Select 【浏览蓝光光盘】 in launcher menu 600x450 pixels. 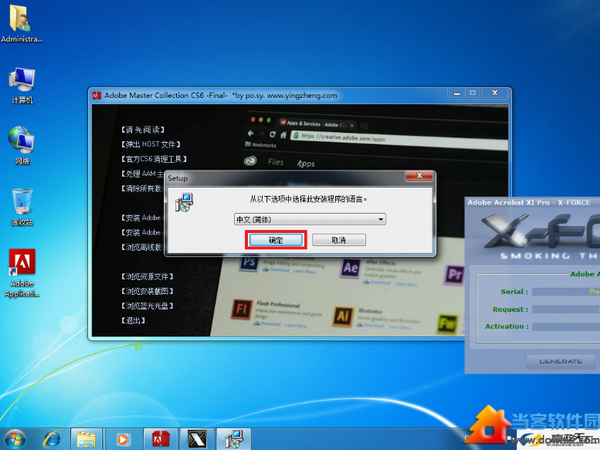pyautogui.click(x=147, y=306)
